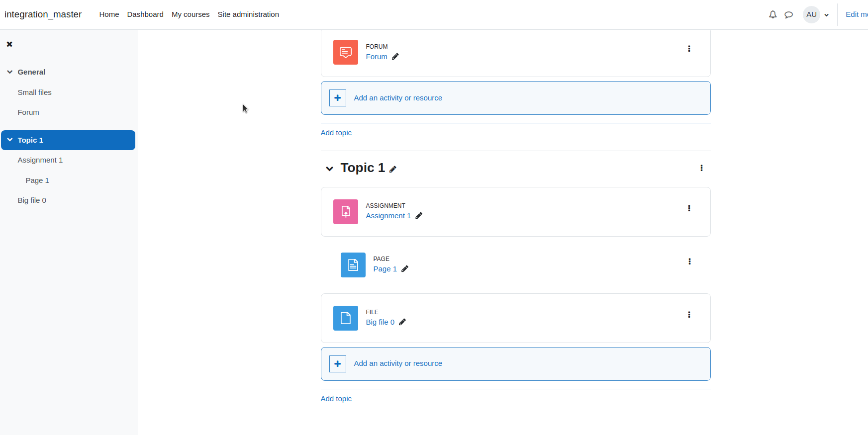Viewport: 868px width, 435px height.
Task: Open the messaging speech bubble icon
Action: pyautogui.click(x=788, y=14)
